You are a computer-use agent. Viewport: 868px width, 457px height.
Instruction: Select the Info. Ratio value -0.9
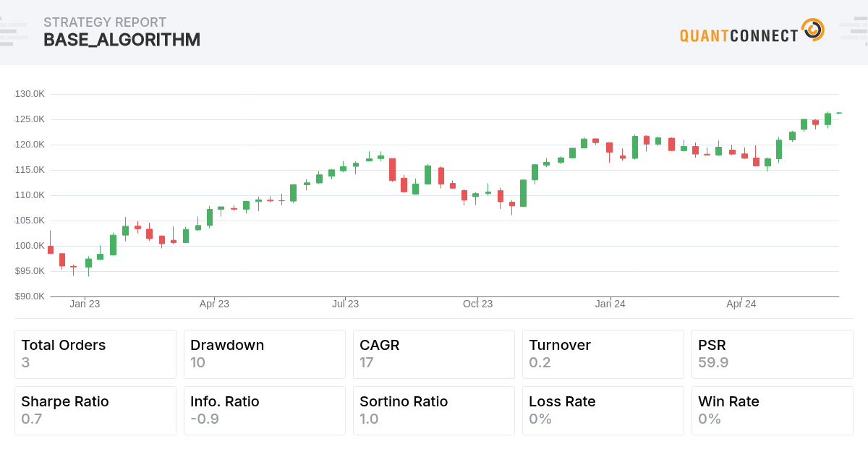pyautogui.click(x=205, y=419)
